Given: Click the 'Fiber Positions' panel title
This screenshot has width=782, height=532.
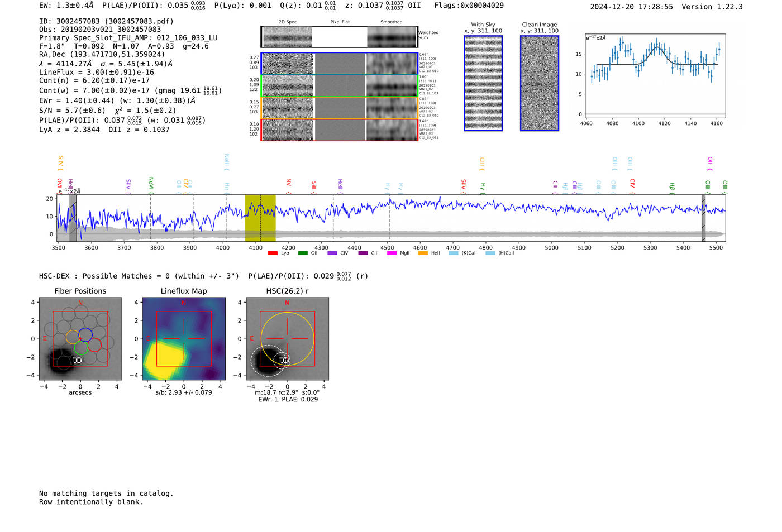Looking at the screenshot, I should click(x=80, y=291).
